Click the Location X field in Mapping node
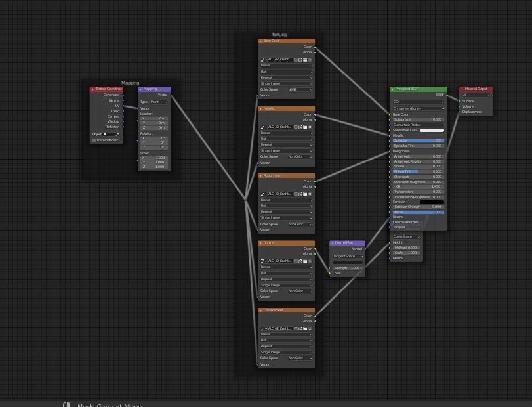This screenshot has width=532, height=407. (153, 118)
